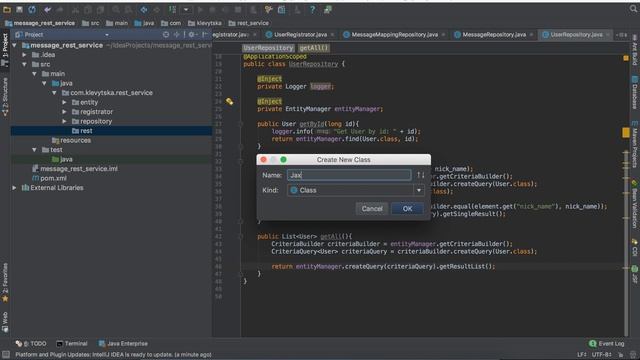
Task: Open the Maven Projects tool window
Action: point(635,144)
